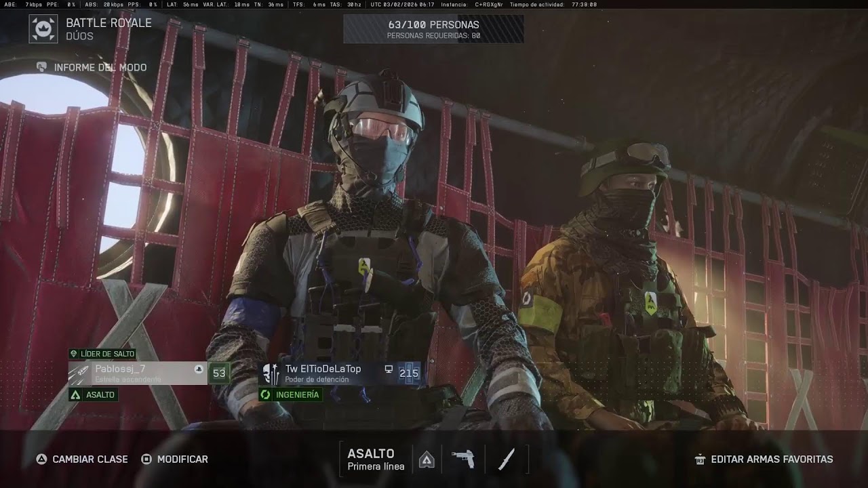Click the Instancia: C+RGXgNr readout

click(472, 4)
